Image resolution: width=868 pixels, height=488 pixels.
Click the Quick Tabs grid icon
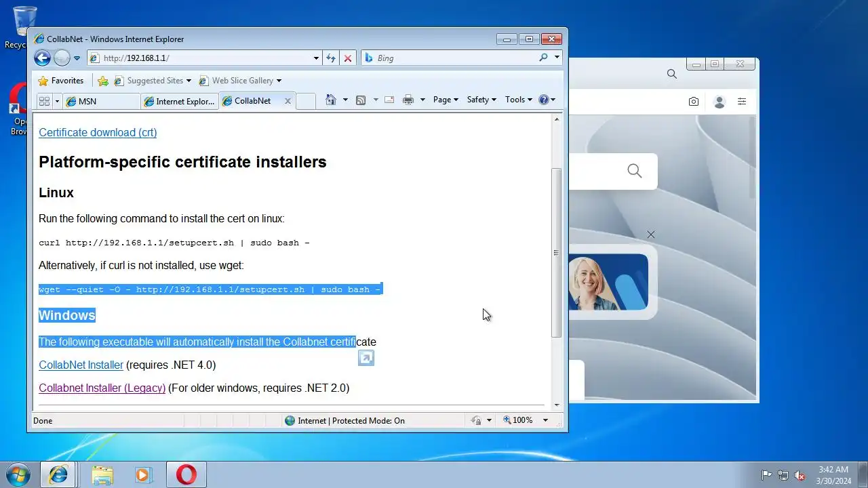44,101
